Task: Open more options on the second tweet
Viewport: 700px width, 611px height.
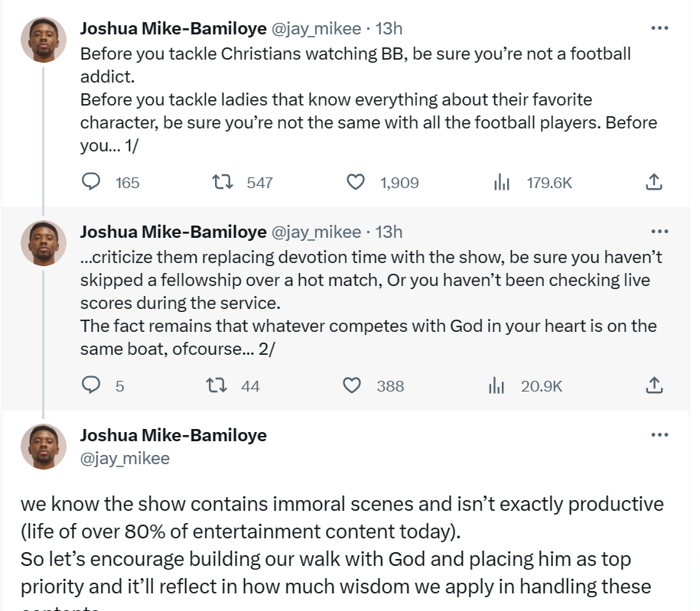Action: point(659,232)
